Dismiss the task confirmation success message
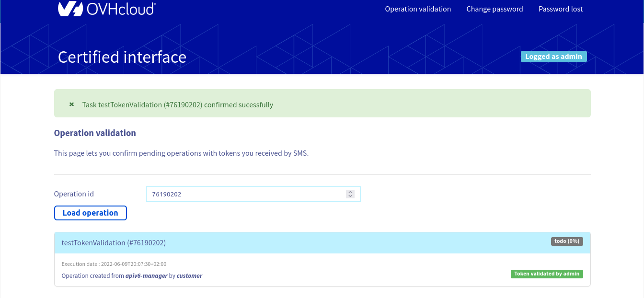The width and height of the screenshot is (644, 298). [71, 104]
